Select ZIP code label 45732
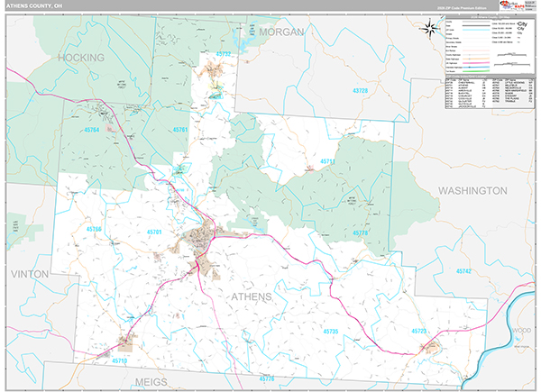 224,55
